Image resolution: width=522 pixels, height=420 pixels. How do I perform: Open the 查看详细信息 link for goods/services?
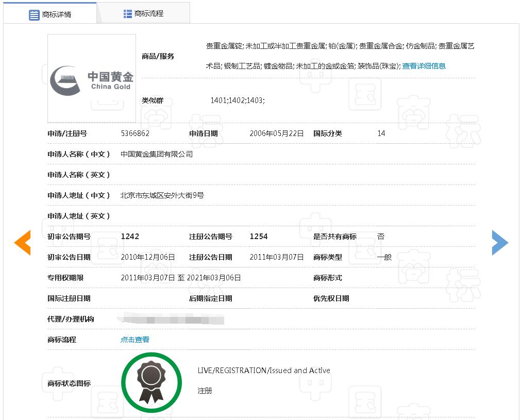click(x=424, y=66)
